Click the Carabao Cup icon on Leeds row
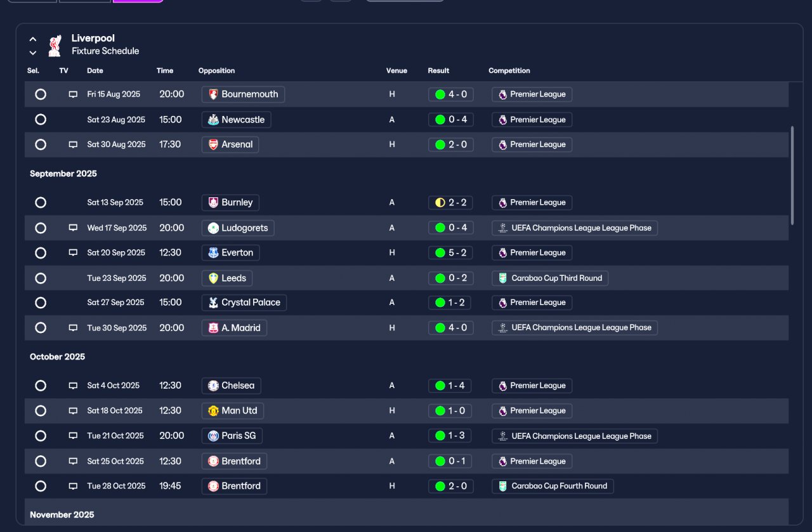812x532 pixels. 502,278
